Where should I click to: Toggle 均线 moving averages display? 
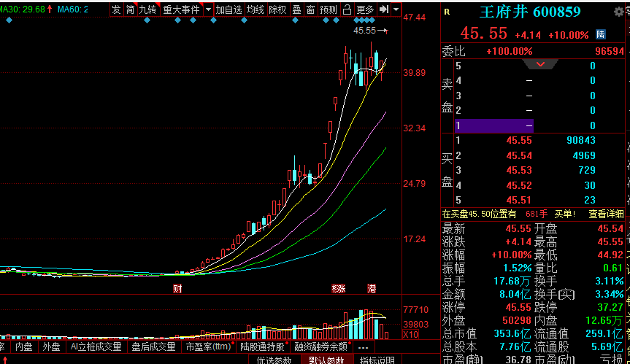(x=255, y=9)
